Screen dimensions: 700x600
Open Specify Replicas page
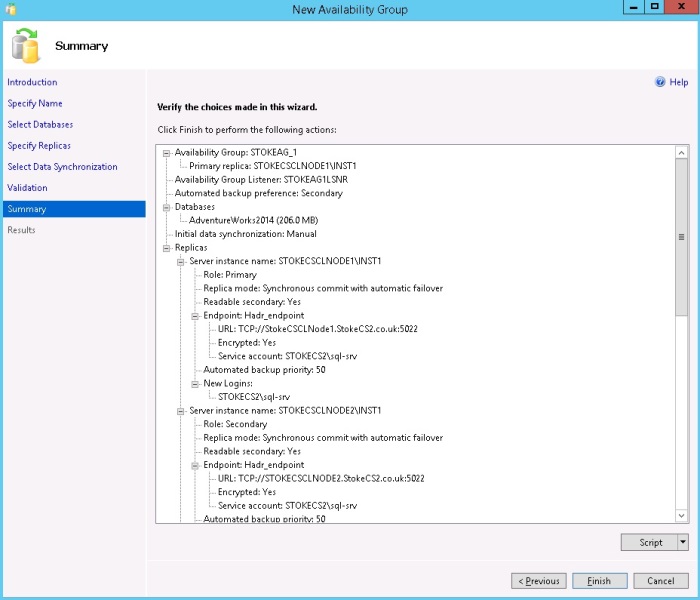coord(39,146)
